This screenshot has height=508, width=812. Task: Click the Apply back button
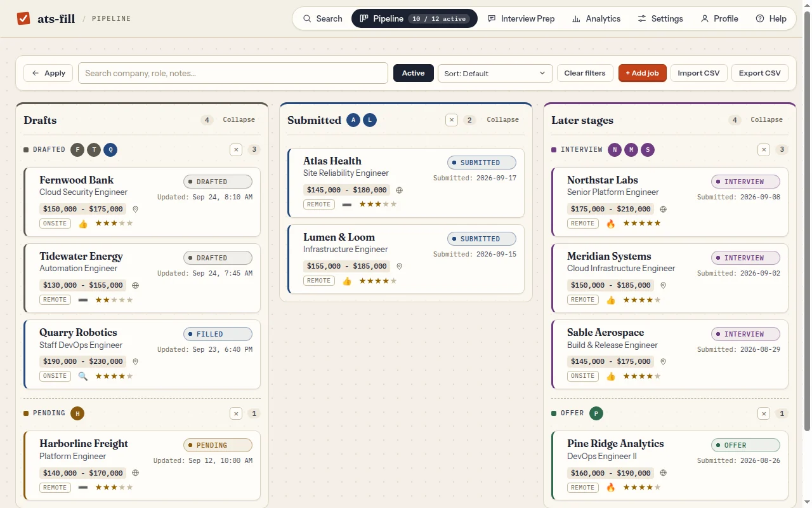49,73
